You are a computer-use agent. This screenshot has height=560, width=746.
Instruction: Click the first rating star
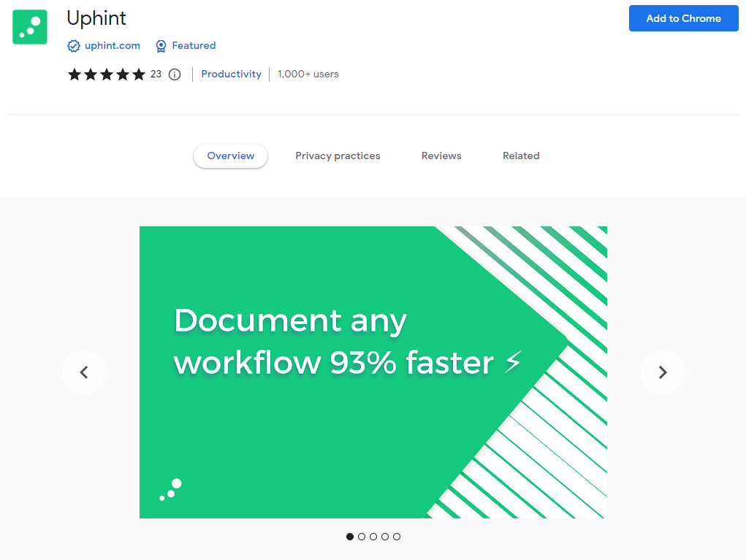click(x=74, y=74)
